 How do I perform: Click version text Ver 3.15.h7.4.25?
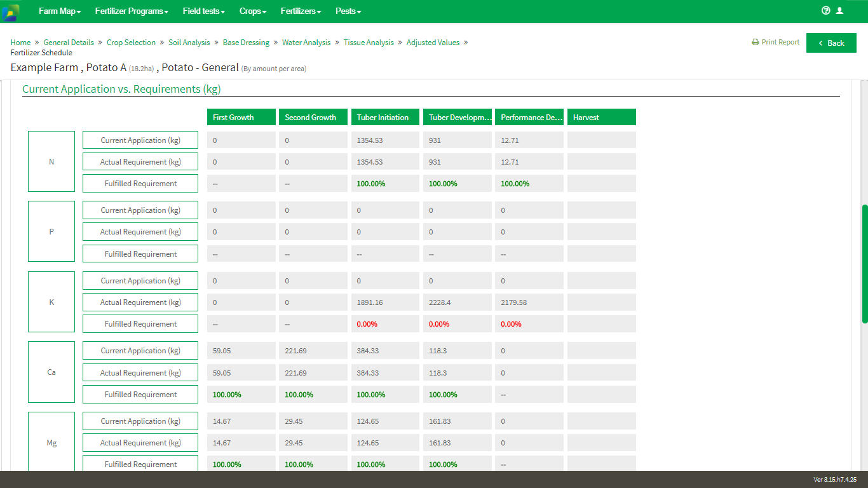(x=835, y=479)
